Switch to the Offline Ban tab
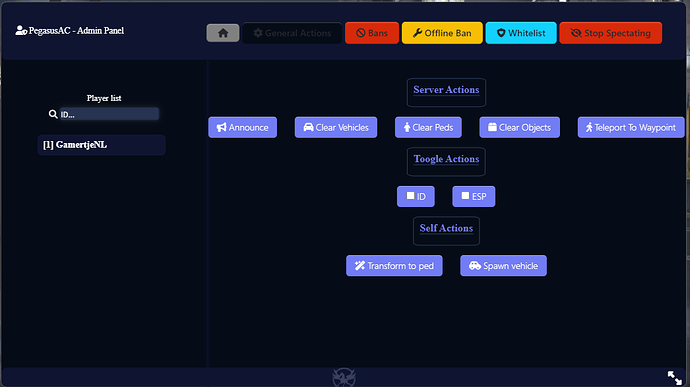690x387 pixels. tap(442, 33)
